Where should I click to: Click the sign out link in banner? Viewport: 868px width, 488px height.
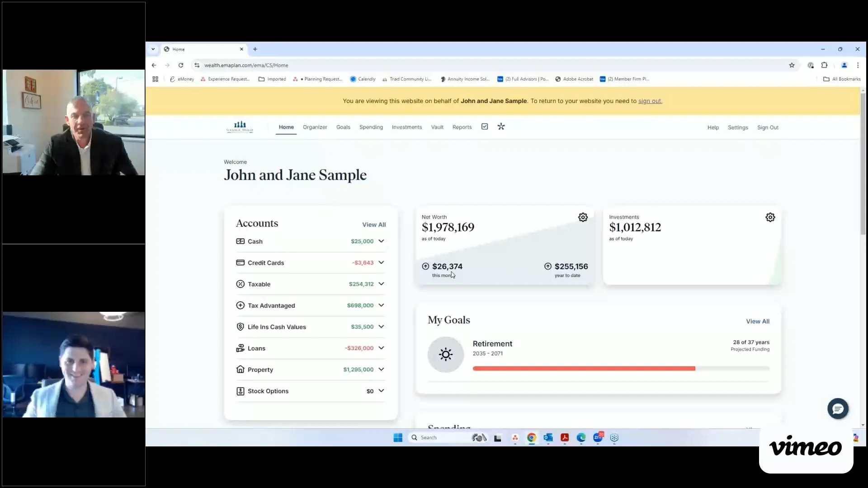point(650,101)
